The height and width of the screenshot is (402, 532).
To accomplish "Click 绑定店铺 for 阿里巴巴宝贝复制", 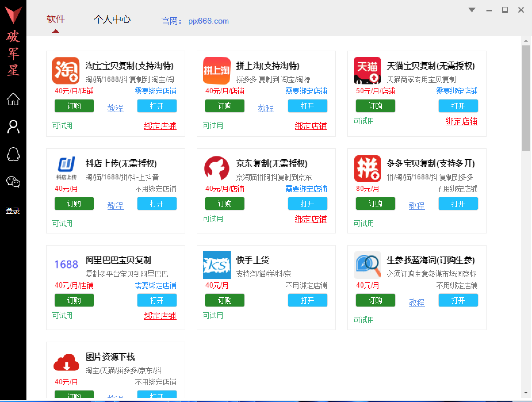I will (x=160, y=316).
